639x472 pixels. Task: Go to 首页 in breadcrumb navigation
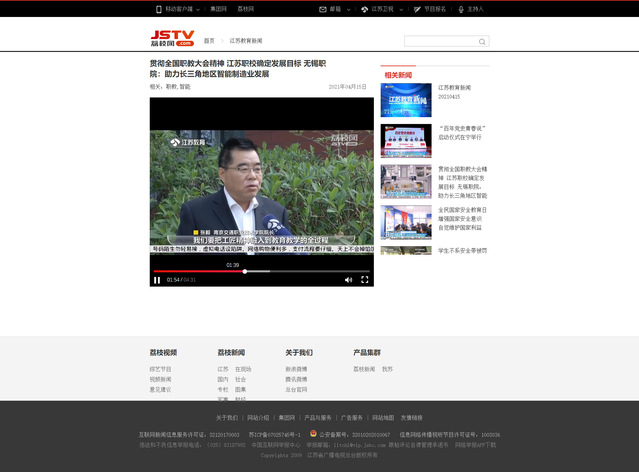point(209,41)
